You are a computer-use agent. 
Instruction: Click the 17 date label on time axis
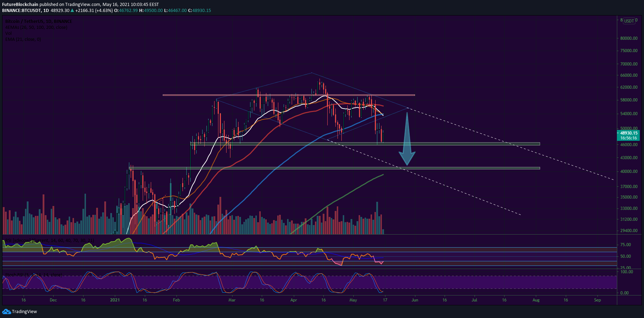tap(385, 300)
